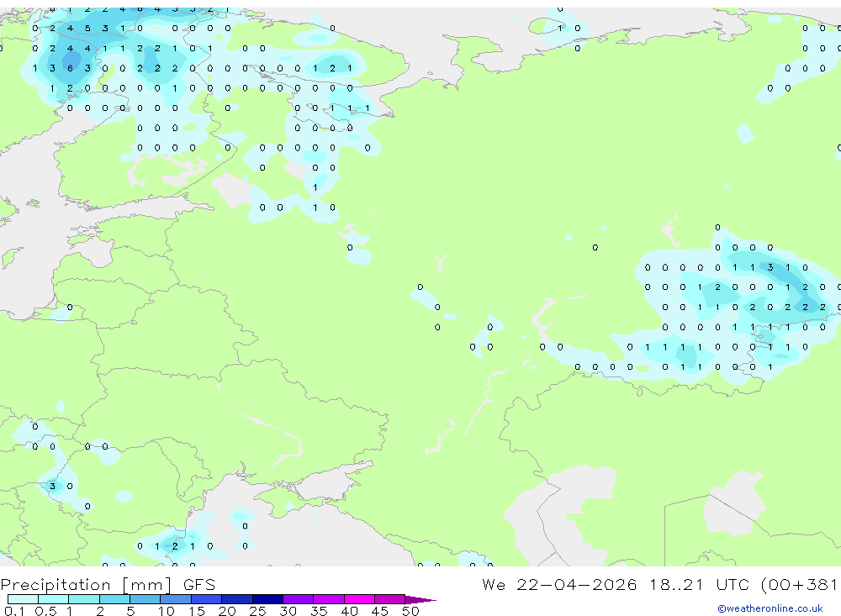Click the '18..21 UTC' time text
The image size is (841, 616).
click(699, 584)
